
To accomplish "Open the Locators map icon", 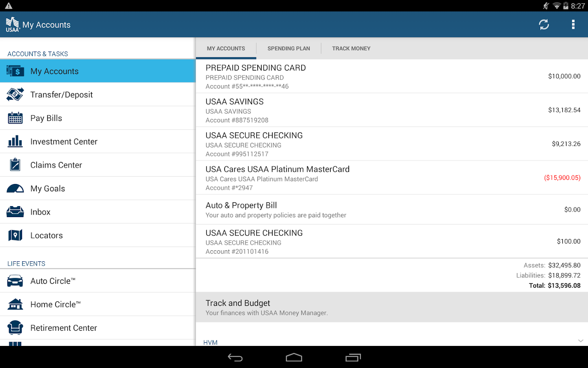I will pos(15,236).
